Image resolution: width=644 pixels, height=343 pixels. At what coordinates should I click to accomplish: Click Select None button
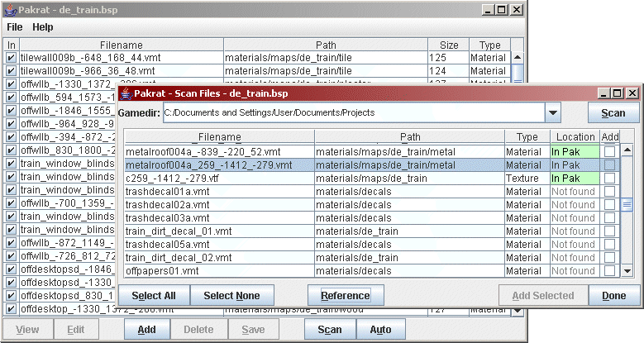tap(231, 296)
